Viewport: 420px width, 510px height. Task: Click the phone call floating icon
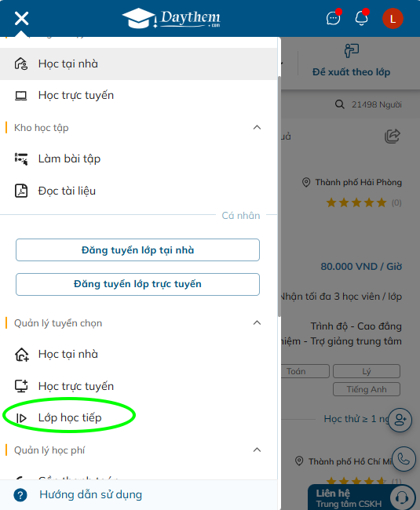point(404,459)
